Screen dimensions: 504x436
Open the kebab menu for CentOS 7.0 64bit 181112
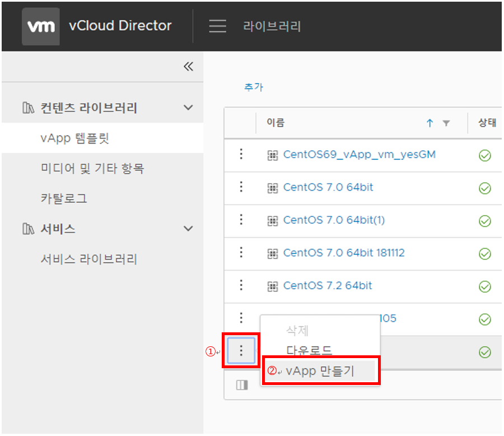[x=241, y=253]
